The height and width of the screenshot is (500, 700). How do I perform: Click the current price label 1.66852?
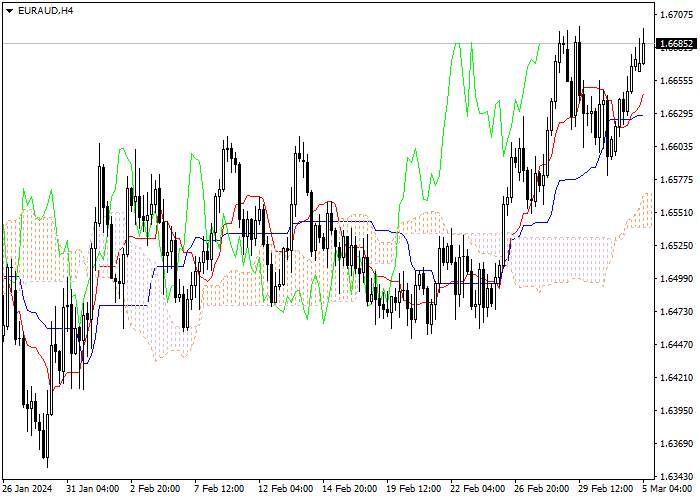[677, 44]
